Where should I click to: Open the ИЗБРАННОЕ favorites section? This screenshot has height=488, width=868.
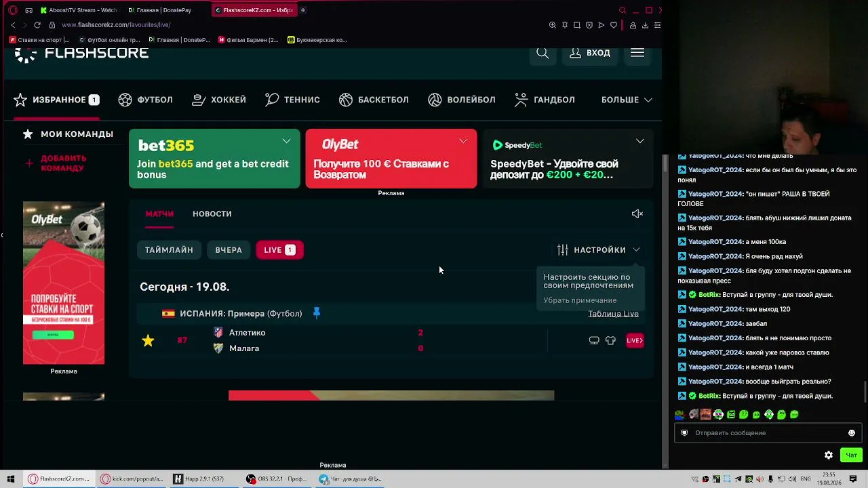pyautogui.click(x=56, y=100)
